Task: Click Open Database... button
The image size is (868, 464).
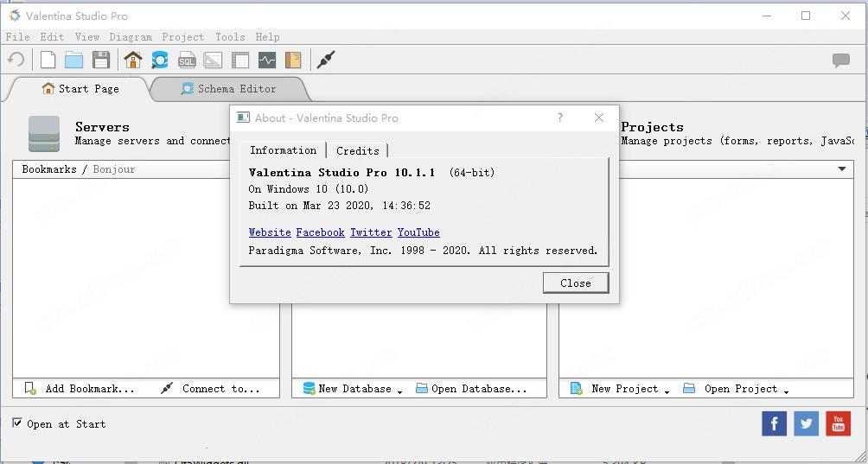Action: 471,388
